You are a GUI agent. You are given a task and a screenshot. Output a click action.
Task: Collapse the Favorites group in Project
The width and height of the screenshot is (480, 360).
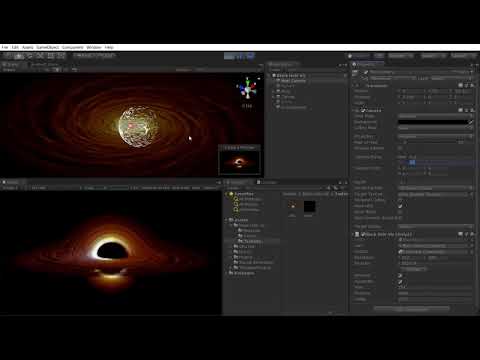(x=227, y=194)
